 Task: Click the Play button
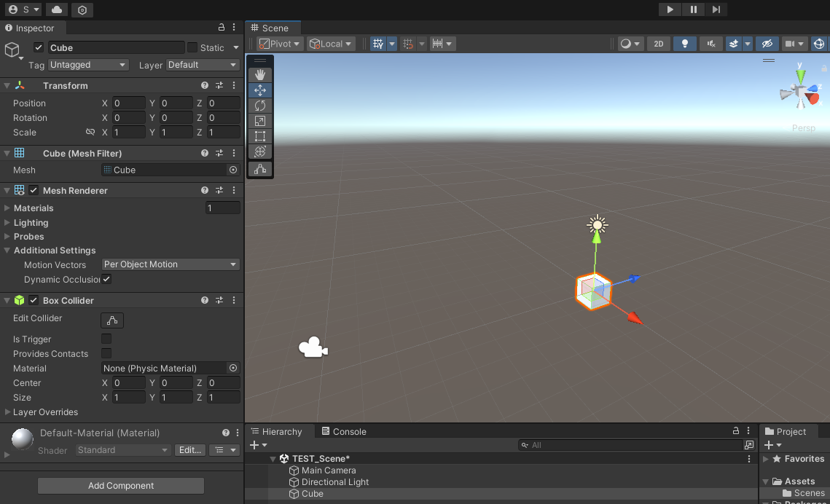[670, 9]
